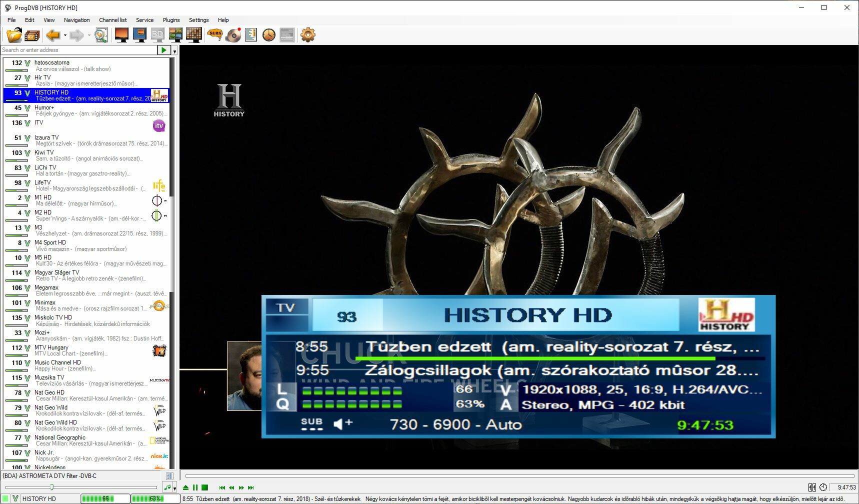Rewind the stream
This screenshot has height=504, width=859.
pyautogui.click(x=232, y=487)
